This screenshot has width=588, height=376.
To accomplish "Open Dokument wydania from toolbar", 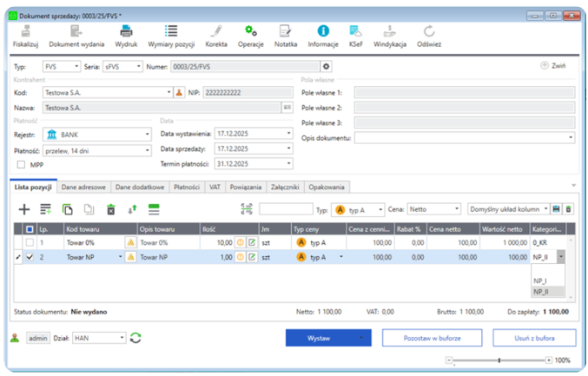I will click(76, 32).
